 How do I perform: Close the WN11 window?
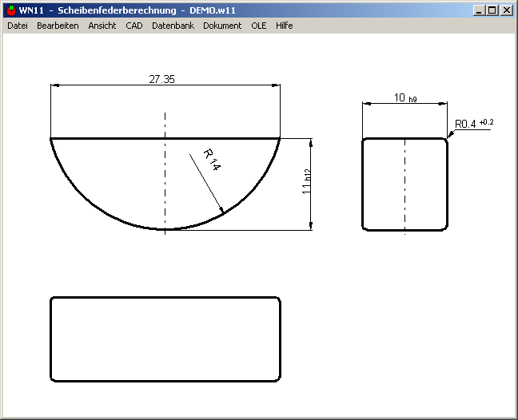505,10
